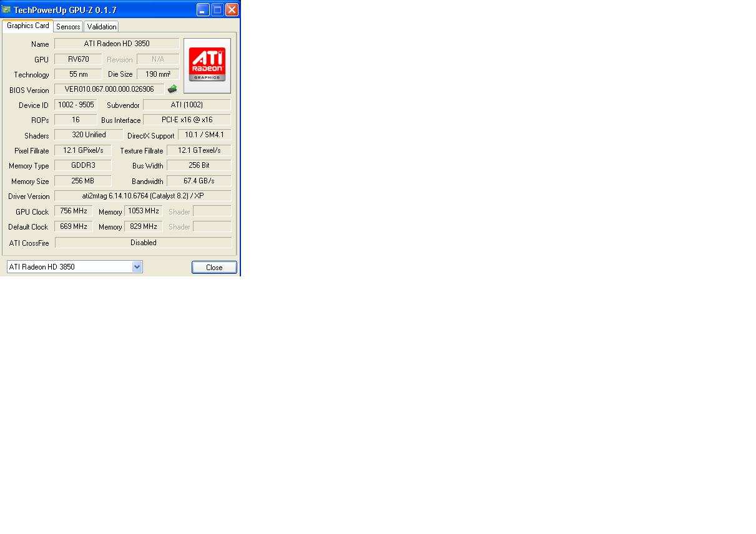Click ROPs value 16

coord(76,120)
